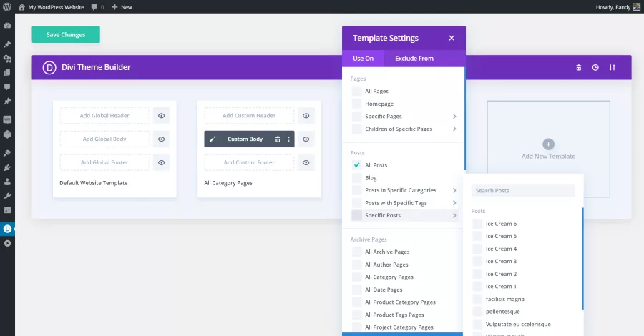Check the All Archive Pages checkbox

click(357, 252)
